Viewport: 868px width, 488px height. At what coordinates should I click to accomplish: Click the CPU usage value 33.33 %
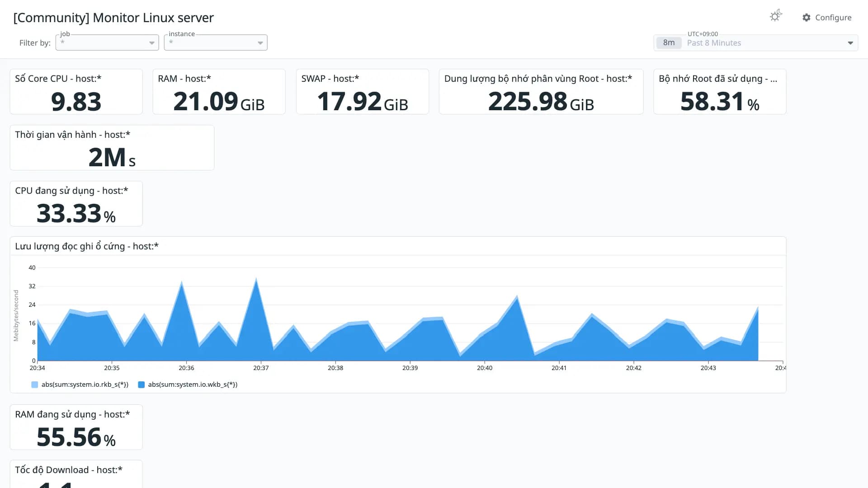coord(76,213)
